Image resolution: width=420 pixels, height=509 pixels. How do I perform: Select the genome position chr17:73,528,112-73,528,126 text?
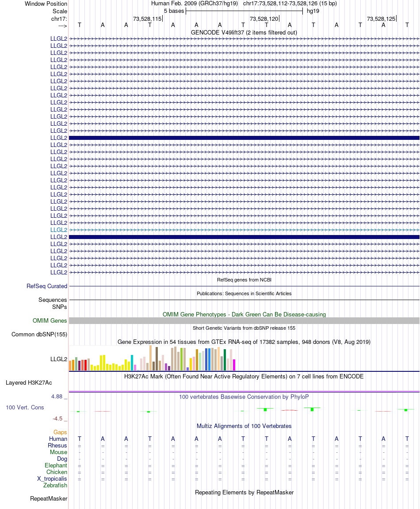click(290, 3)
